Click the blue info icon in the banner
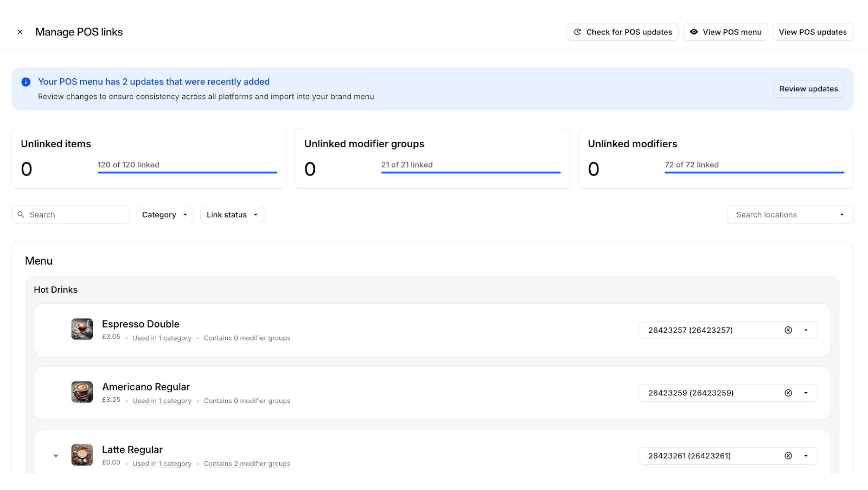The width and height of the screenshot is (868, 490). click(26, 82)
